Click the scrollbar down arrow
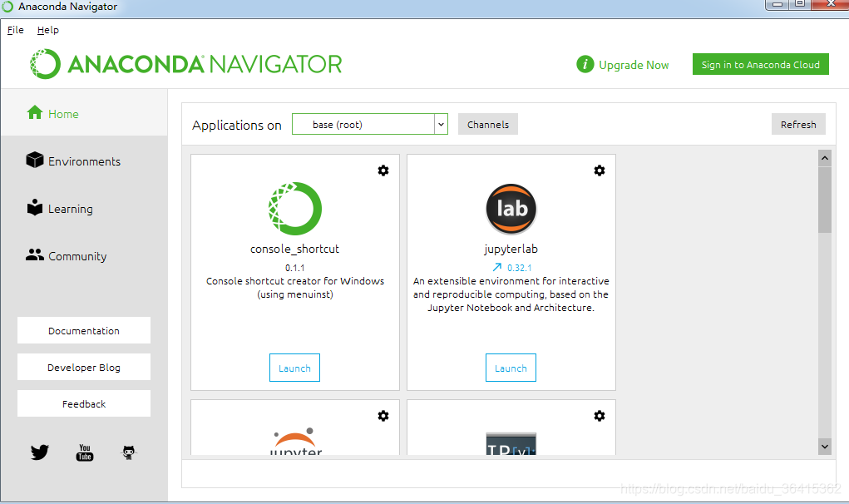This screenshot has height=504, width=849. (825, 447)
